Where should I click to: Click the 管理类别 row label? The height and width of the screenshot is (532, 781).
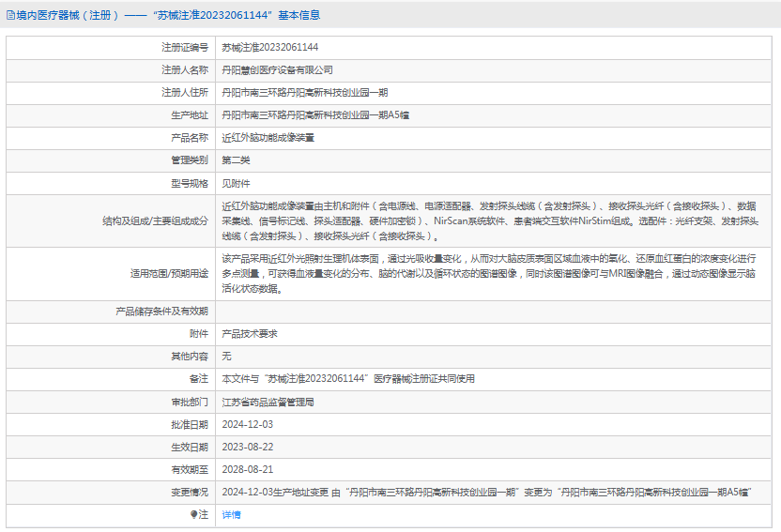190,160
